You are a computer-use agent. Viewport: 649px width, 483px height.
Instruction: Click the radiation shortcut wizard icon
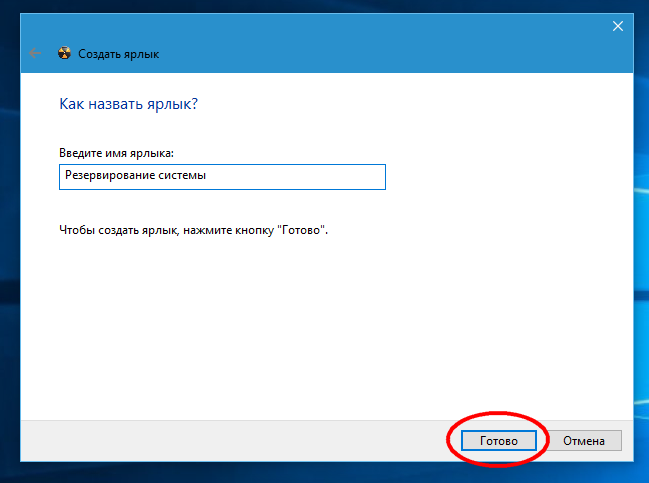tap(64, 53)
